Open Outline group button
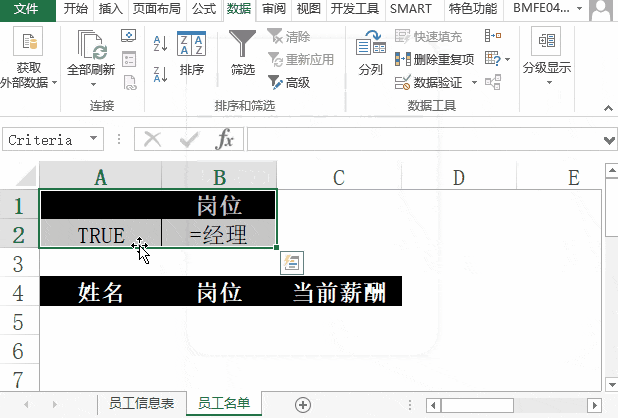 pos(547,57)
